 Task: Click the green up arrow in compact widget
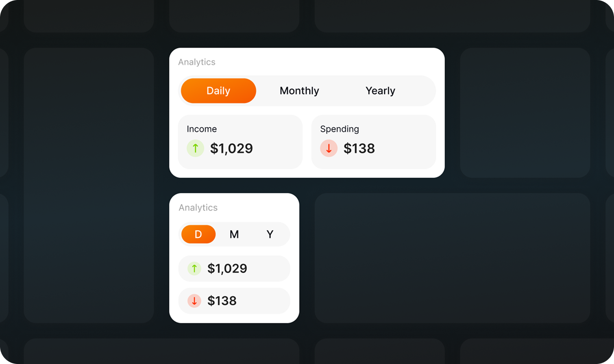pyautogui.click(x=194, y=269)
